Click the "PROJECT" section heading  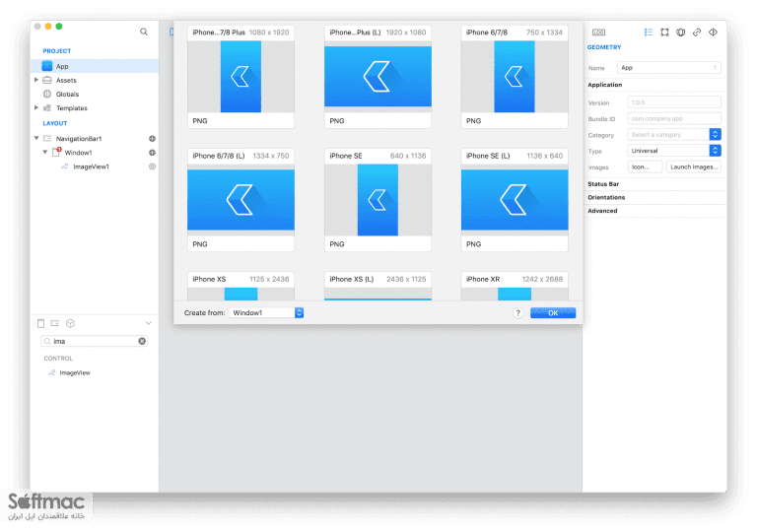(x=56, y=50)
